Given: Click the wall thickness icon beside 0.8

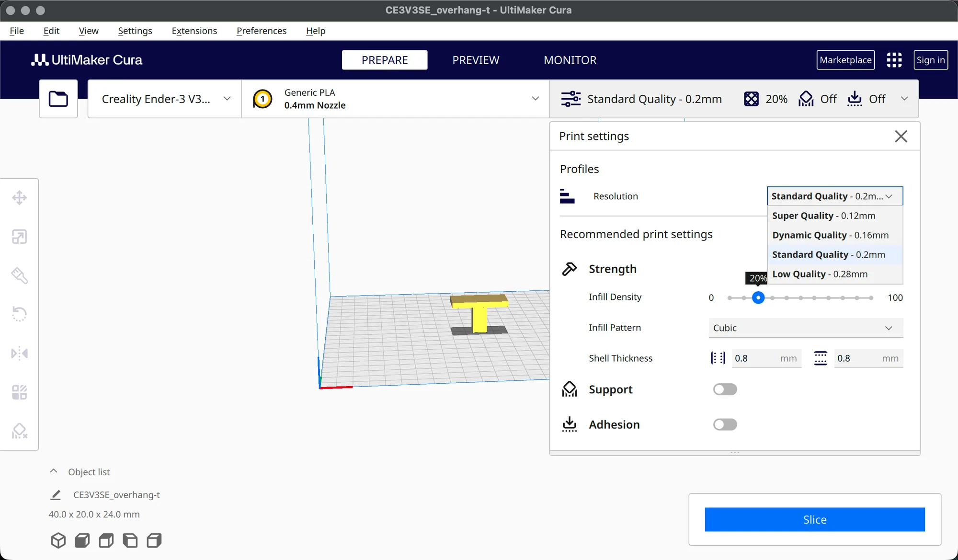Looking at the screenshot, I should 718,358.
